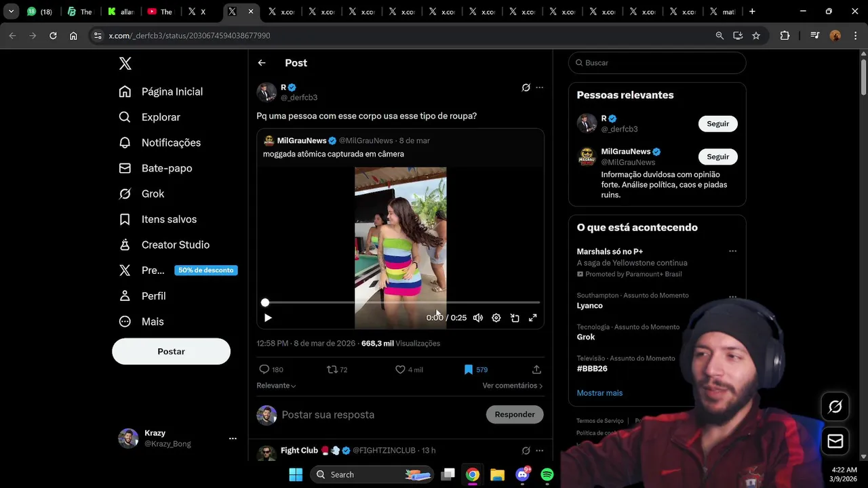Click Ver comentários link
Viewport: 868px width, 488px height.
(513, 386)
